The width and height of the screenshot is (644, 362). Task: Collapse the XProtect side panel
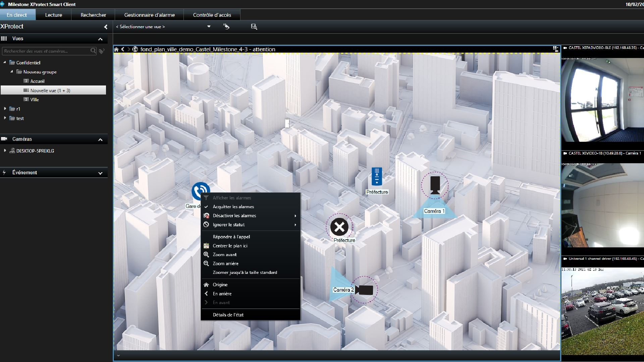click(106, 27)
